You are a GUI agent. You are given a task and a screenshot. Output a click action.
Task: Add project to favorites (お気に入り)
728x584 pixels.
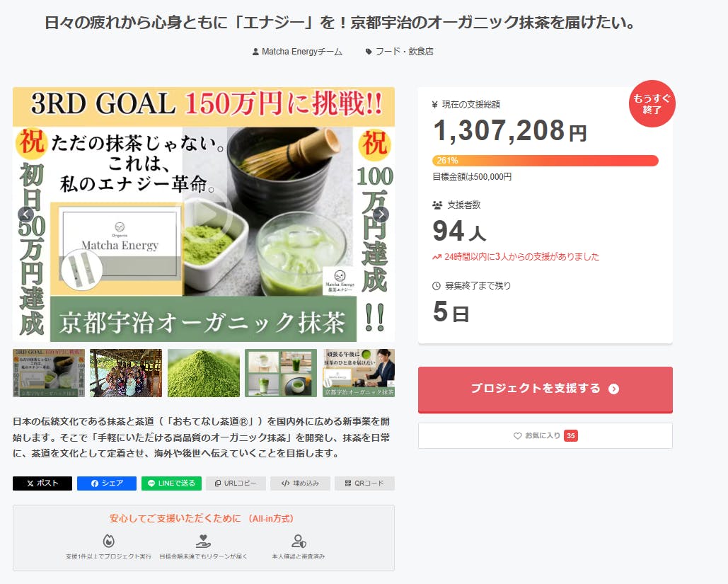pyautogui.click(x=545, y=436)
